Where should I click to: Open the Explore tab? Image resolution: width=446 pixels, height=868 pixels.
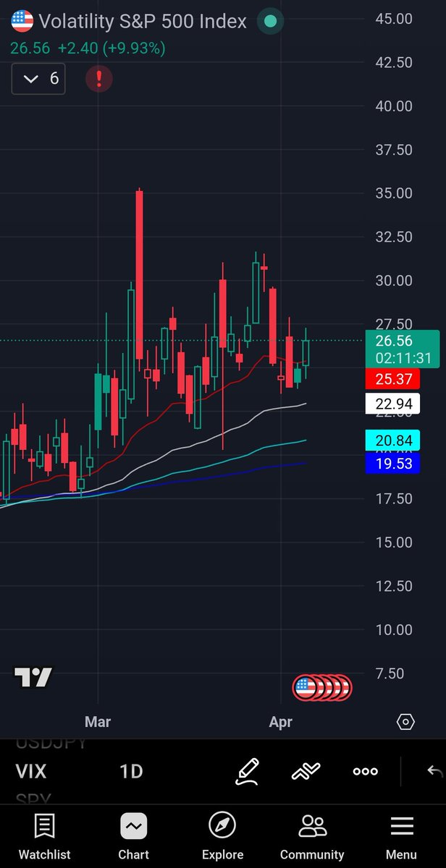pos(222,836)
